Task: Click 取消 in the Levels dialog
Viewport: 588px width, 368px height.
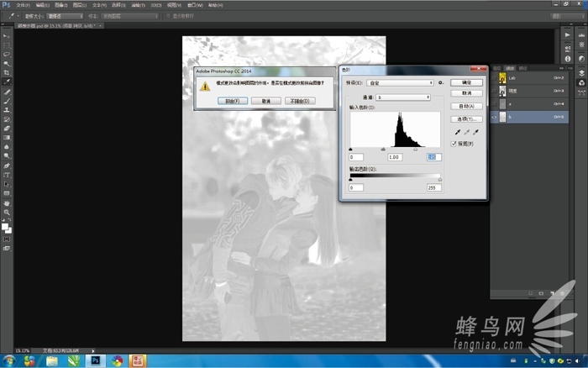Action: tap(466, 93)
